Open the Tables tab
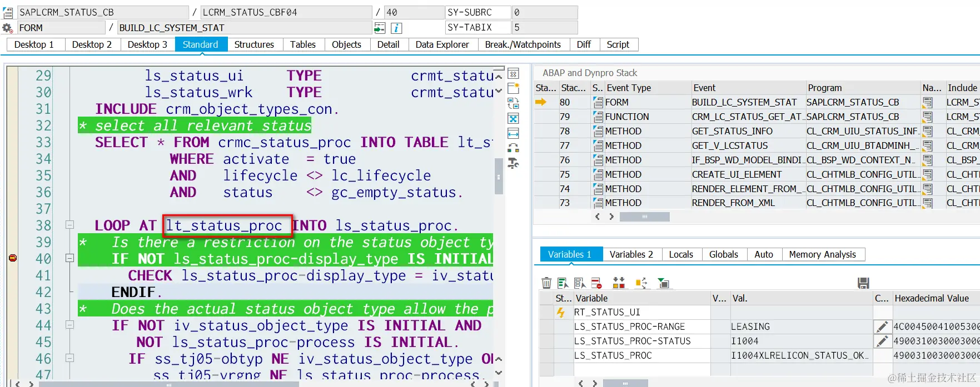The height and width of the screenshot is (387, 980). pyautogui.click(x=303, y=44)
